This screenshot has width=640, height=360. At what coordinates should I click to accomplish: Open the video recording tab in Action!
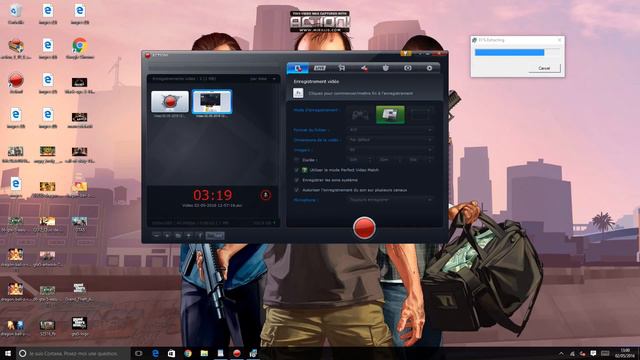click(x=298, y=68)
